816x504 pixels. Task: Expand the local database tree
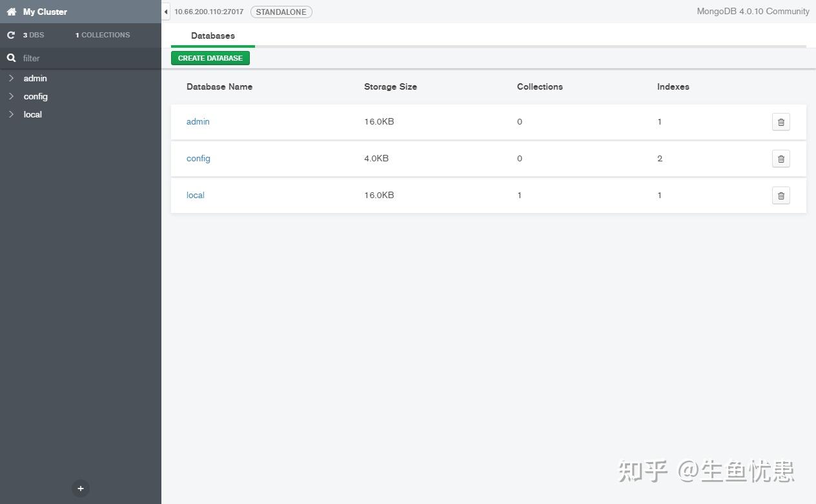click(11, 114)
